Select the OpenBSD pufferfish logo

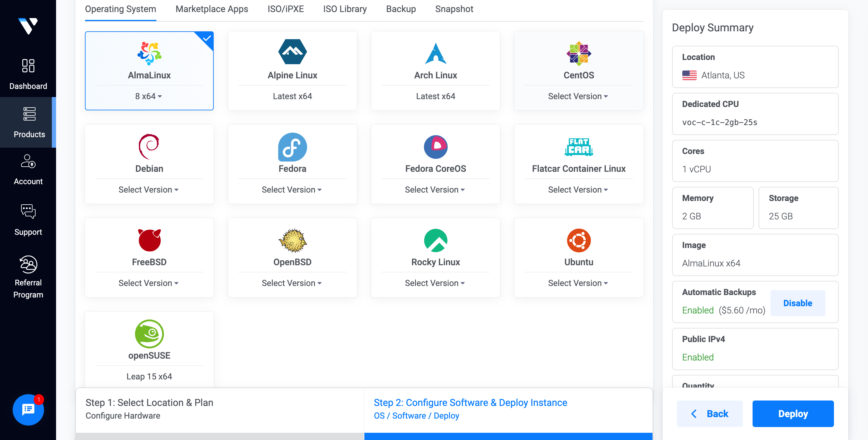pyautogui.click(x=292, y=240)
